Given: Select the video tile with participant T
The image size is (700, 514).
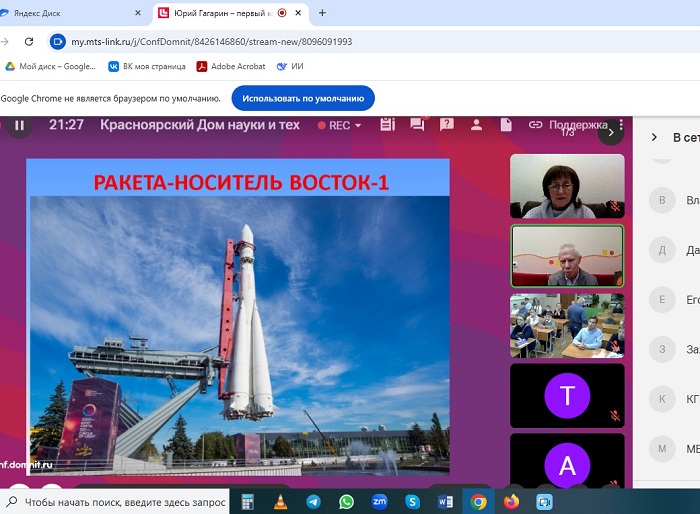Looking at the screenshot, I should point(567,396).
